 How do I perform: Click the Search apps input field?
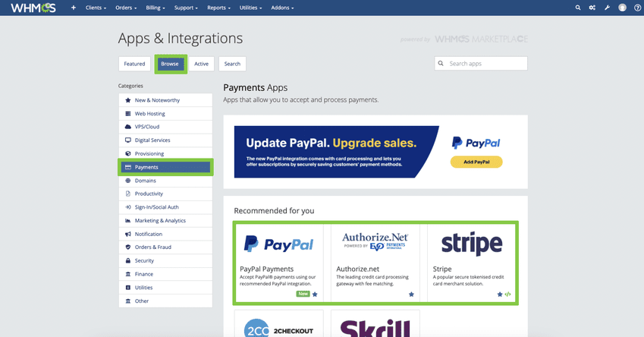[x=485, y=64]
